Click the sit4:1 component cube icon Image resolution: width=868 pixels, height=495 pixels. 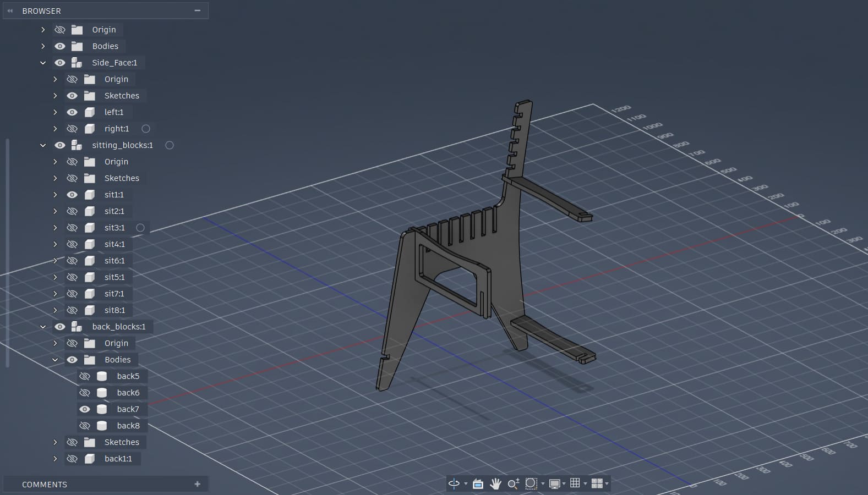tap(90, 244)
